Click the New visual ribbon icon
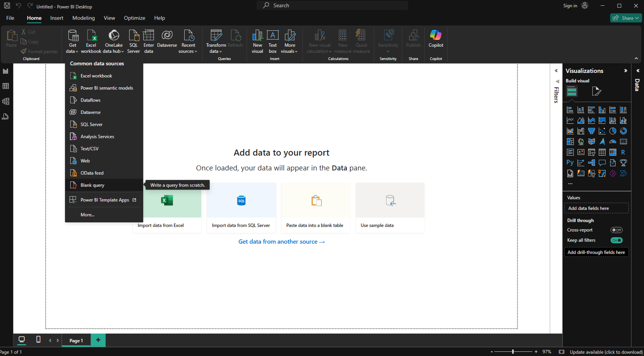The image size is (644, 356). [257, 41]
